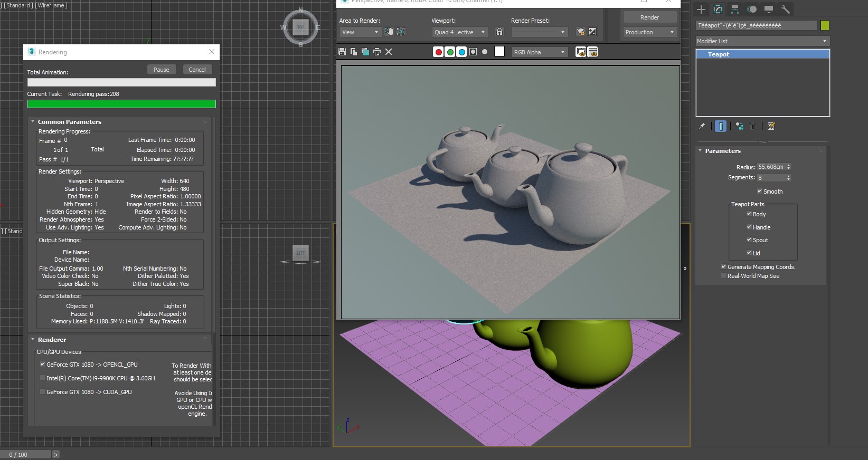Click the Print Image icon

tap(377, 52)
